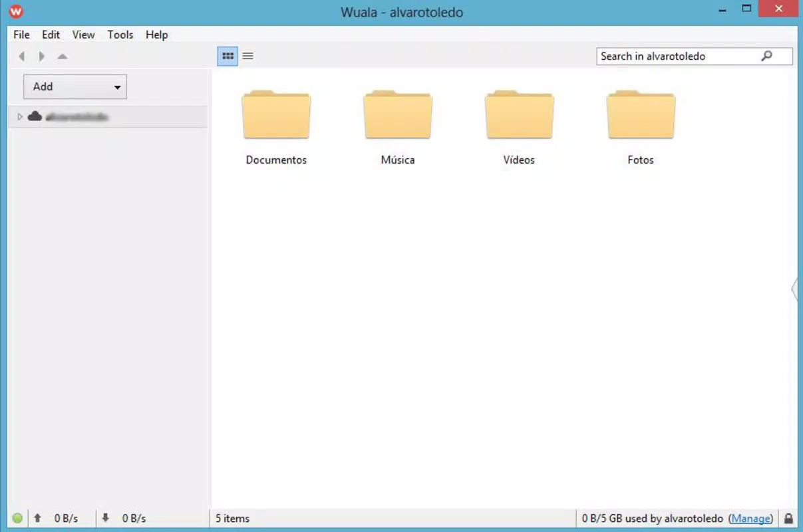The image size is (803, 532).
Task: Open the Edit menu
Action: click(x=51, y=35)
